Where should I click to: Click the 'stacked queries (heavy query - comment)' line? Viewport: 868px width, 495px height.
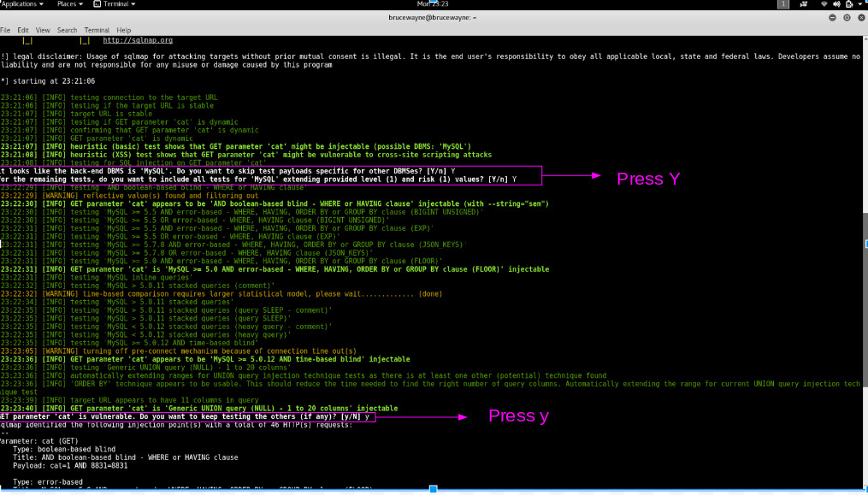click(166, 327)
